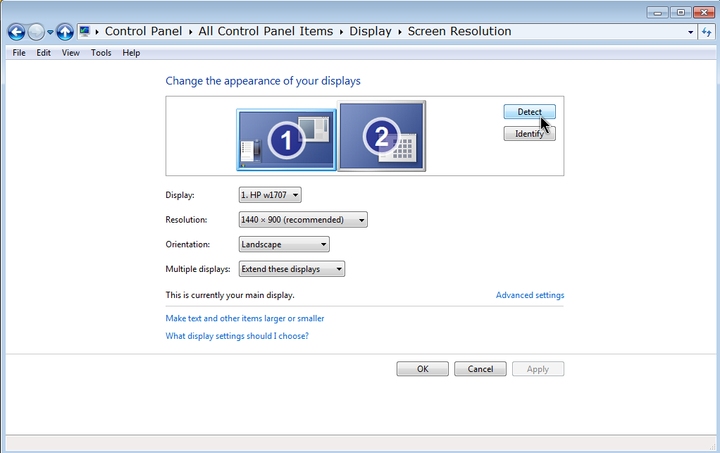Viewport: 720px width, 453px height.
Task: Open Multiple displays dropdown
Action: (292, 269)
